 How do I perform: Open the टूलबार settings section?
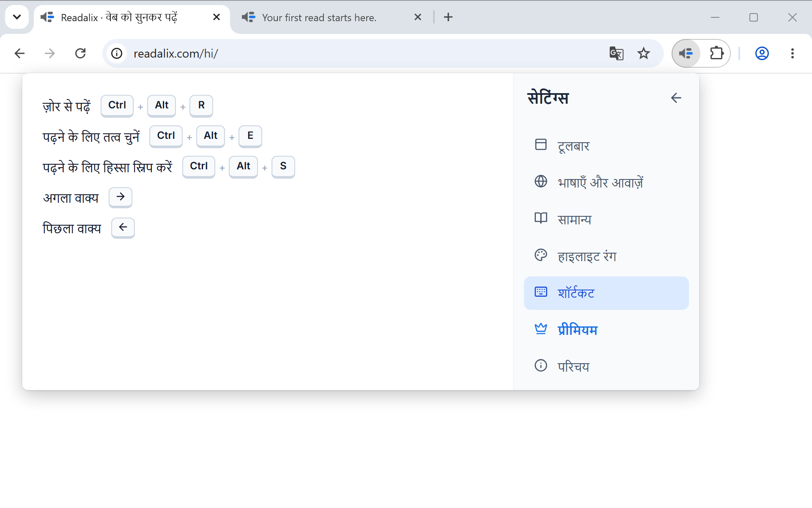coord(606,146)
